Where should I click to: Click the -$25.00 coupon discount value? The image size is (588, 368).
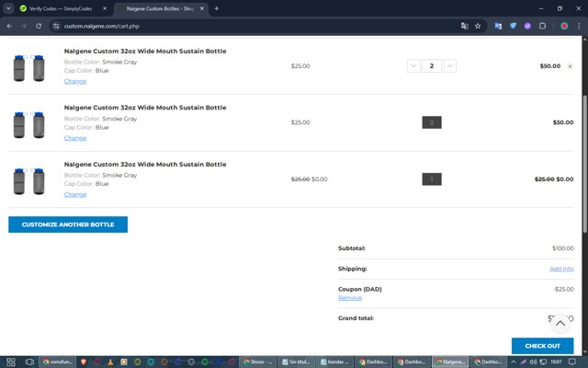point(563,289)
